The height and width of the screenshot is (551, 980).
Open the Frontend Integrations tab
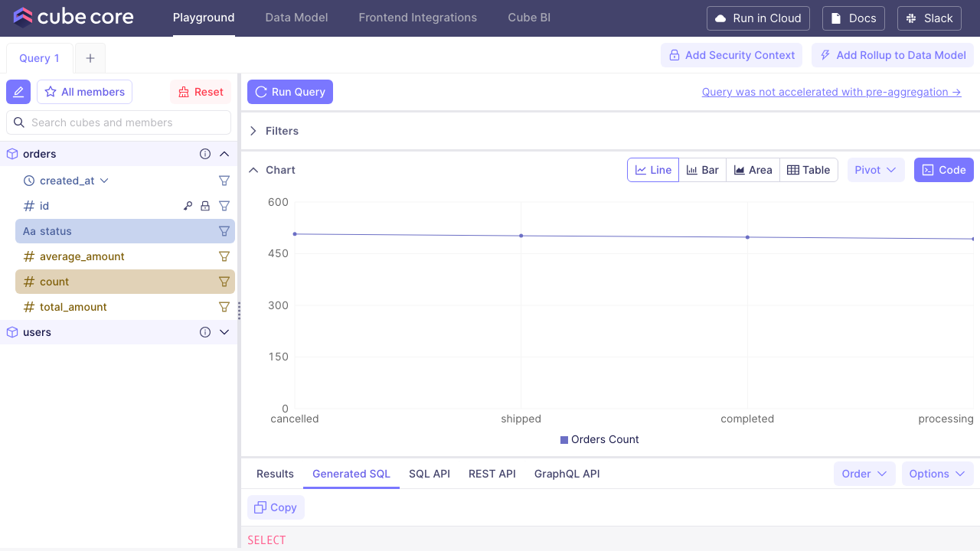[417, 18]
